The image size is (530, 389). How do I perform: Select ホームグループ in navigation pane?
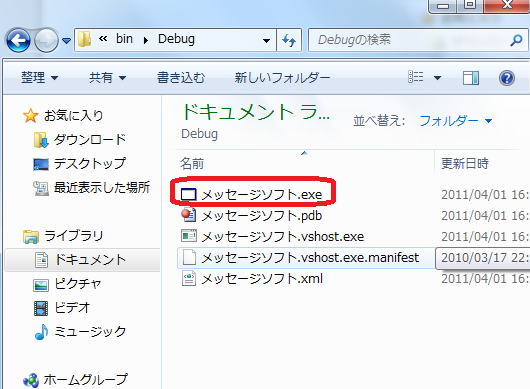point(86,380)
